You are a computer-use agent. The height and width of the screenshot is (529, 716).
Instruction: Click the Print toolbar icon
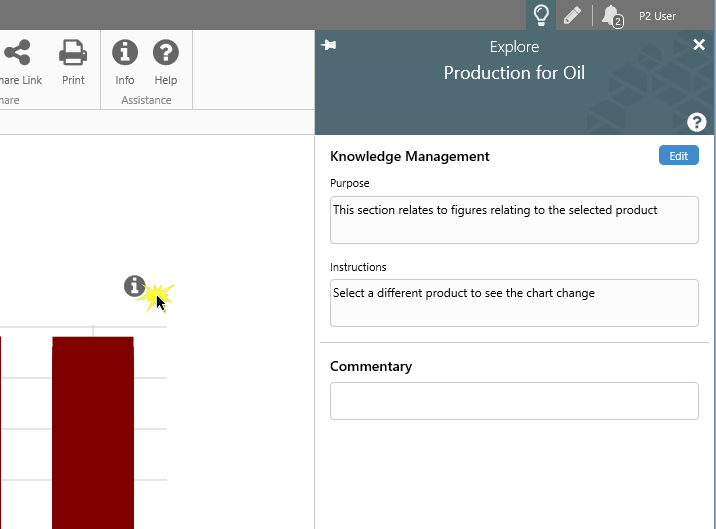click(x=73, y=60)
